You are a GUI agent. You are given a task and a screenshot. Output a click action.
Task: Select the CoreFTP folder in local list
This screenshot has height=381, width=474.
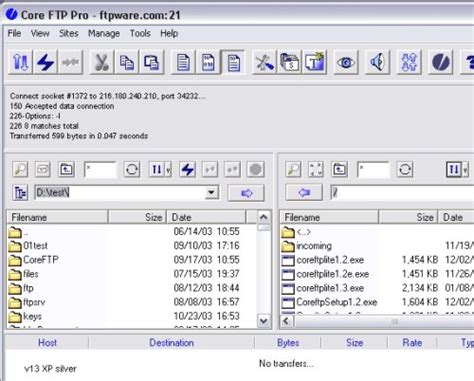click(41, 260)
